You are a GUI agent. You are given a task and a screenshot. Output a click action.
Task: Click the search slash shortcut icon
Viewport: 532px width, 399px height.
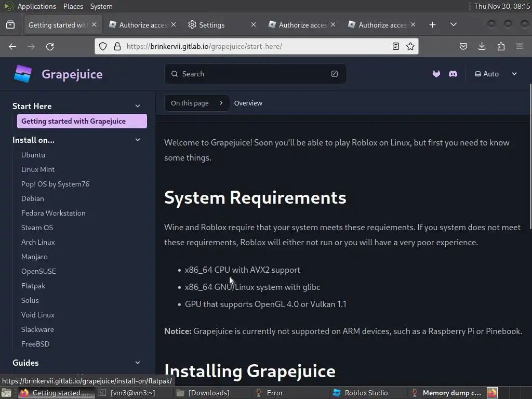pyautogui.click(x=335, y=74)
